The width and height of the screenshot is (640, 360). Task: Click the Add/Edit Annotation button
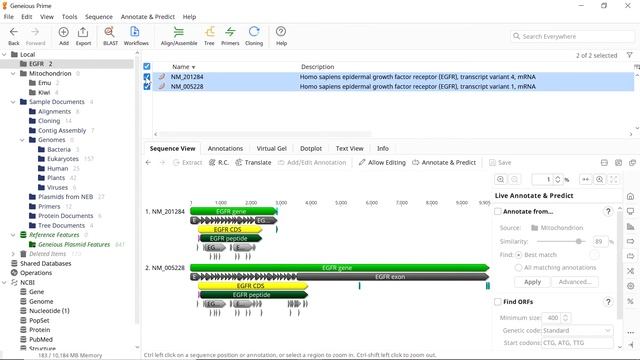(312, 162)
